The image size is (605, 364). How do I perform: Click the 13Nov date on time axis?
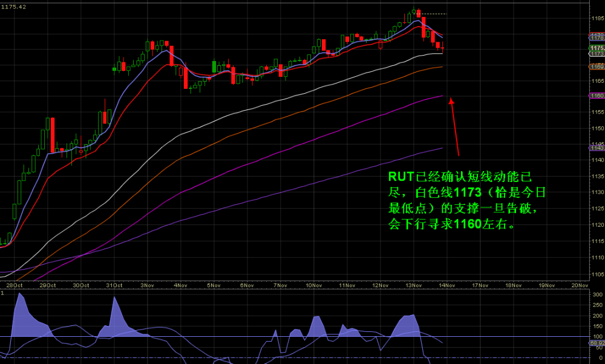click(x=413, y=285)
